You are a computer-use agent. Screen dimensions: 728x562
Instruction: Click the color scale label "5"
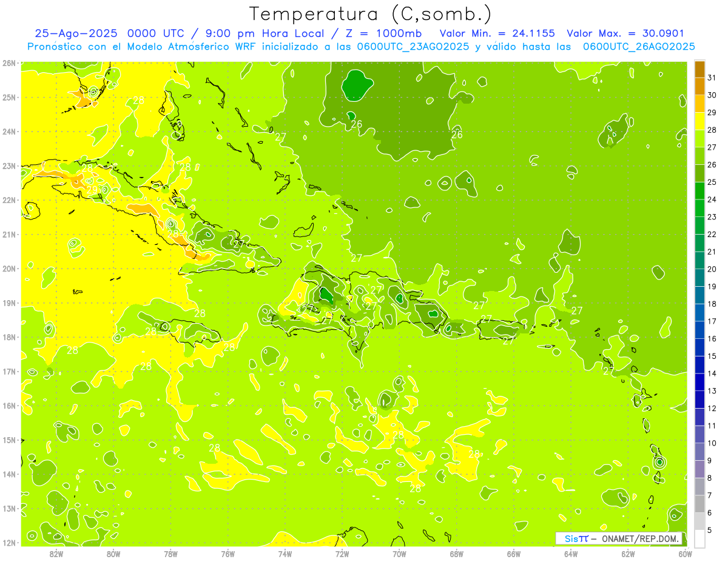tap(710, 530)
